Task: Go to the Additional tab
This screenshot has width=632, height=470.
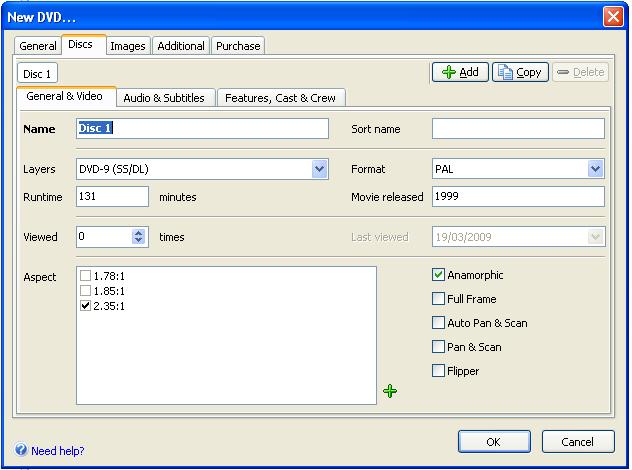Action: (x=181, y=46)
